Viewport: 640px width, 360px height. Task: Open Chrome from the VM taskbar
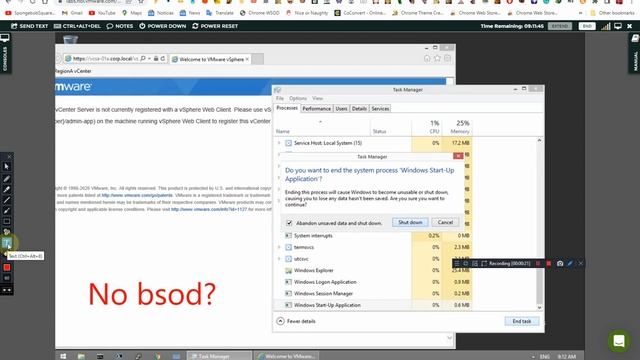158,356
